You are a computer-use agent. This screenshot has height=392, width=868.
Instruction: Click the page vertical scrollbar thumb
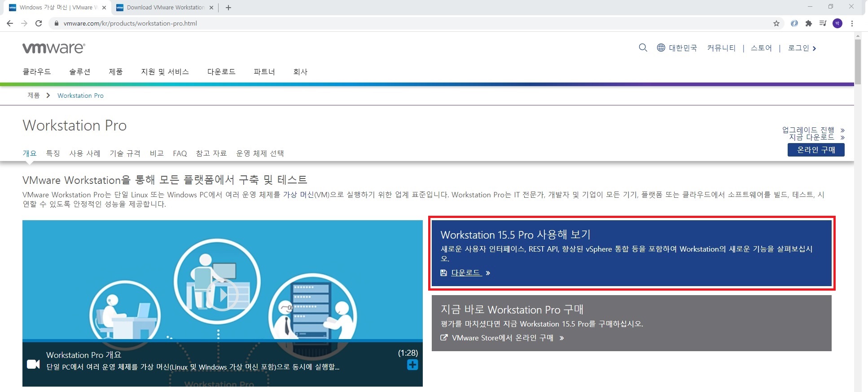point(858,62)
